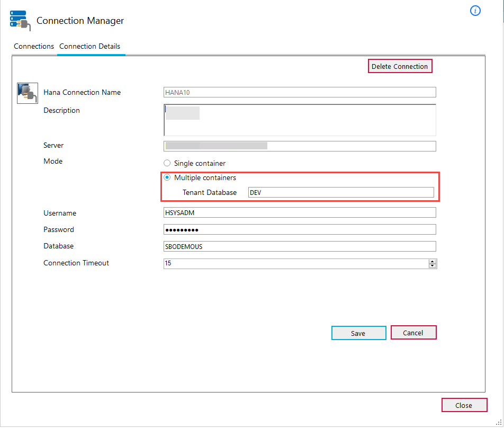
Task: Click the Mode label
Action: [x=53, y=161]
